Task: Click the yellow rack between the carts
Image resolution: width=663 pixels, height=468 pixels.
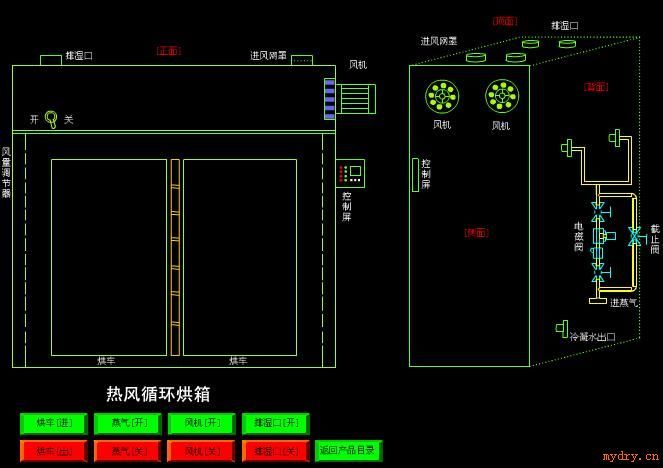Action: 175,257
